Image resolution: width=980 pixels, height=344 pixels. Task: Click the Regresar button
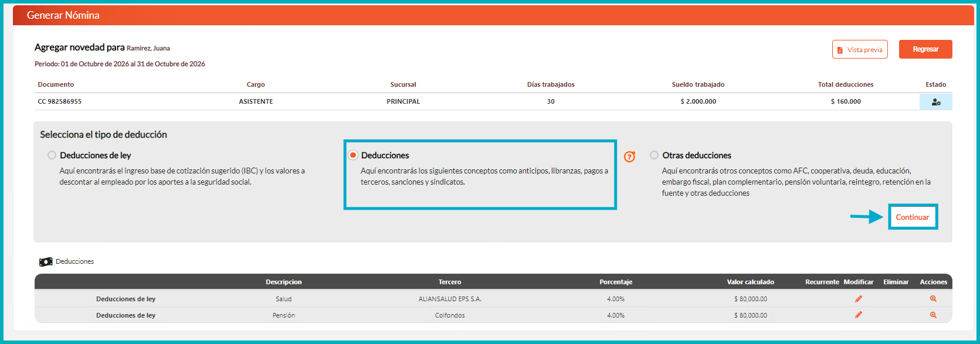coord(925,49)
